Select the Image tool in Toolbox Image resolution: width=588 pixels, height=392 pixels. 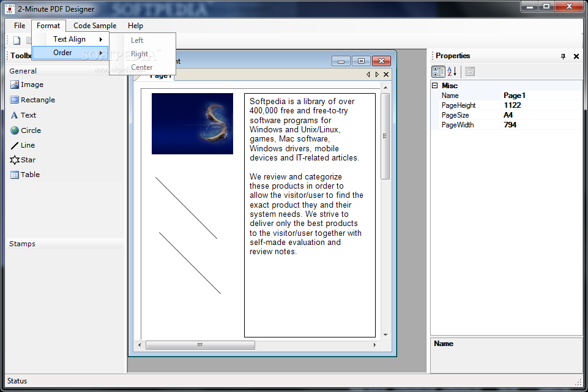tap(27, 85)
